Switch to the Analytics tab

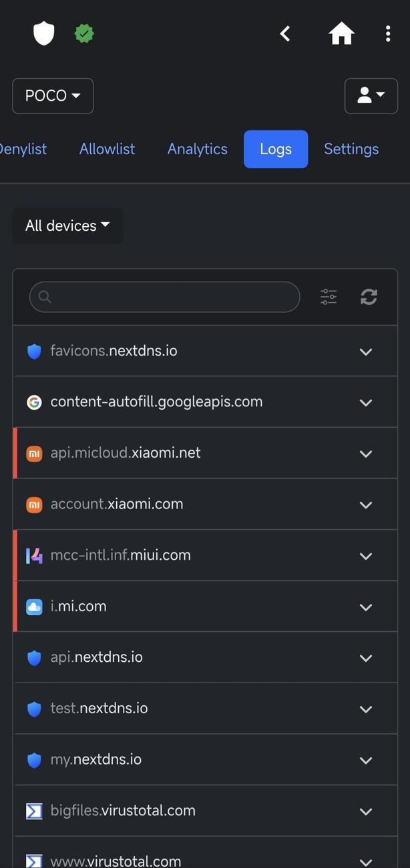tap(197, 149)
